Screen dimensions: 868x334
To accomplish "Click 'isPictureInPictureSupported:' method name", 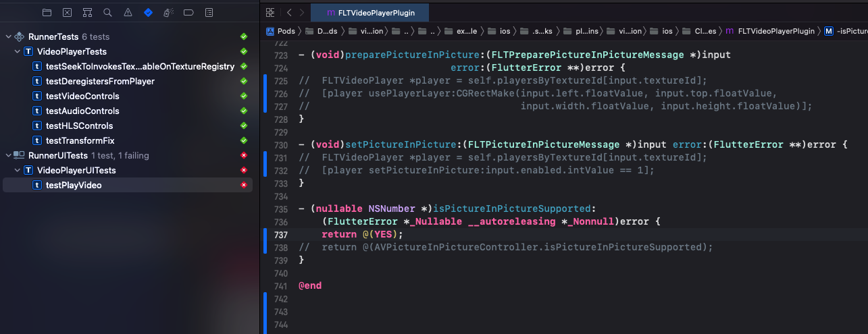I will pyautogui.click(x=514, y=209).
